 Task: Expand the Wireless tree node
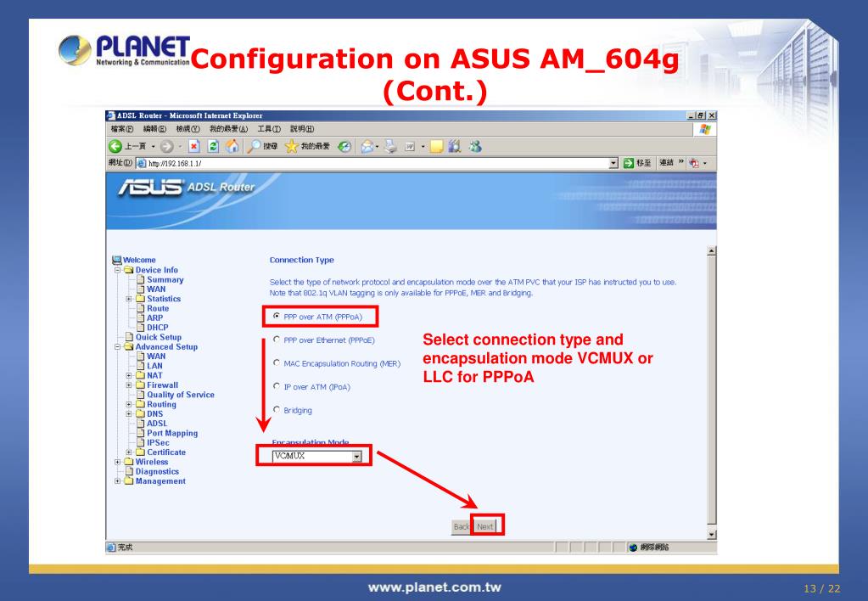pyautogui.click(x=117, y=462)
